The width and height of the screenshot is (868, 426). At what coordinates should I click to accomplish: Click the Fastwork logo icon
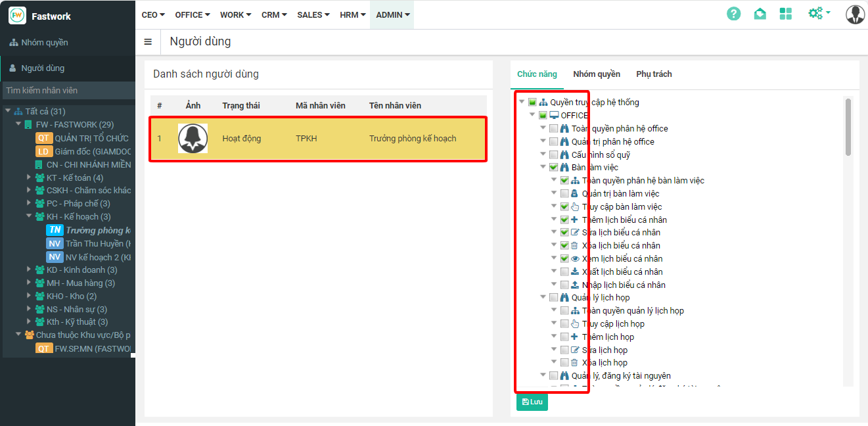click(17, 16)
